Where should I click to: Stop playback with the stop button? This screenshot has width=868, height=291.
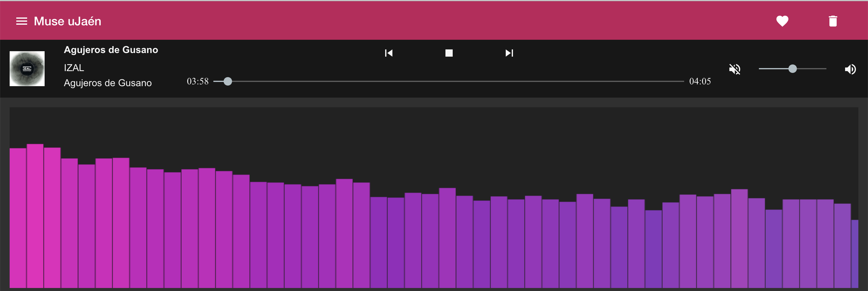click(449, 53)
